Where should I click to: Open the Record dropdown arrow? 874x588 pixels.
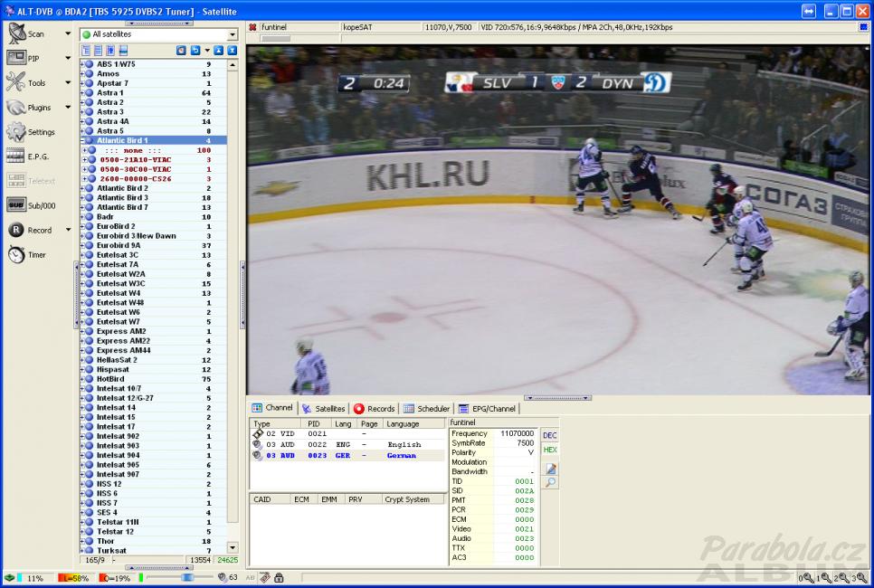point(68,231)
